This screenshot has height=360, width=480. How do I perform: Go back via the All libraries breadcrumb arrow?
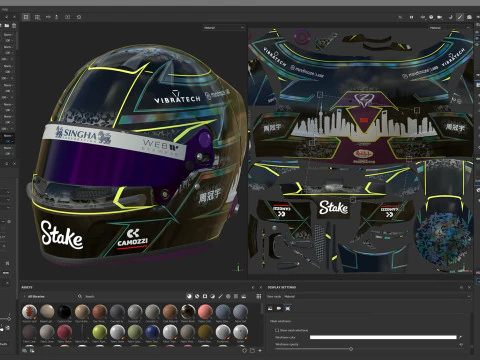point(24,296)
